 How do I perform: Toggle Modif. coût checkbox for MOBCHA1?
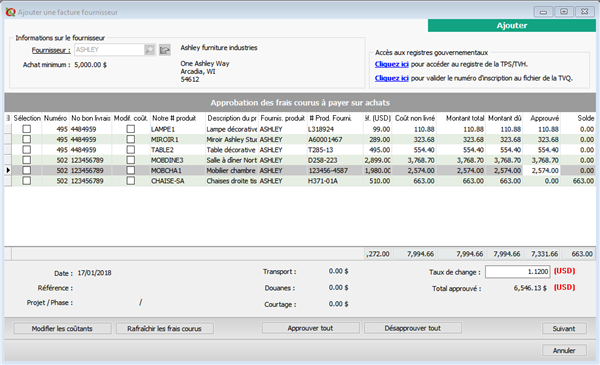(130, 170)
